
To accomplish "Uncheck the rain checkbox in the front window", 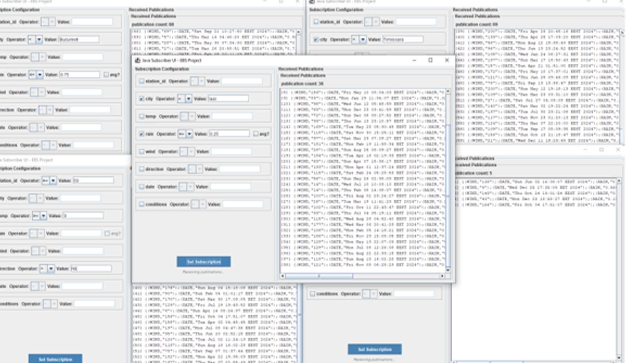I will [x=142, y=134].
